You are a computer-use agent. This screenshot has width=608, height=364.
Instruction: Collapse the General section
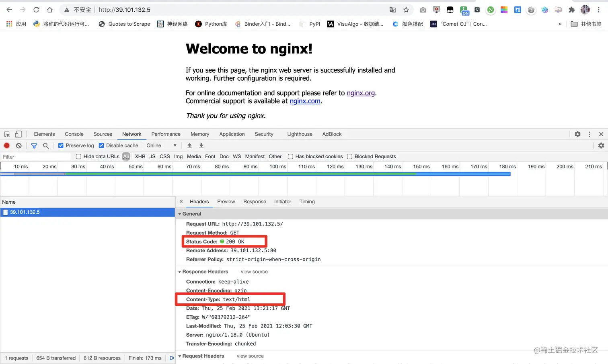click(x=180, y=214)
